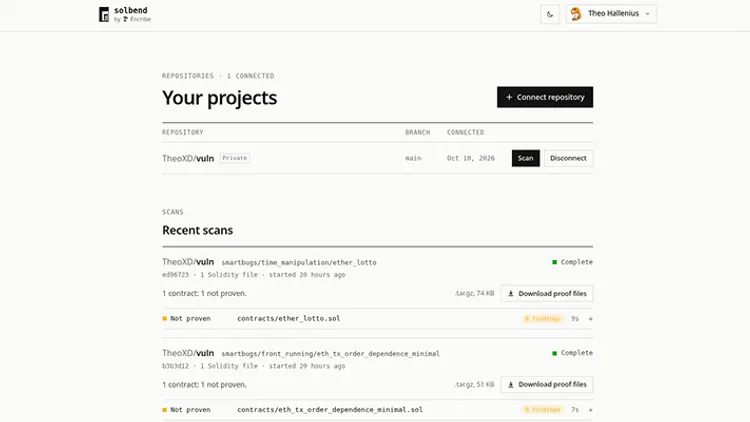Open the Theo Hallenius account dropdown
750x422 pixels.
click(611, 14)
